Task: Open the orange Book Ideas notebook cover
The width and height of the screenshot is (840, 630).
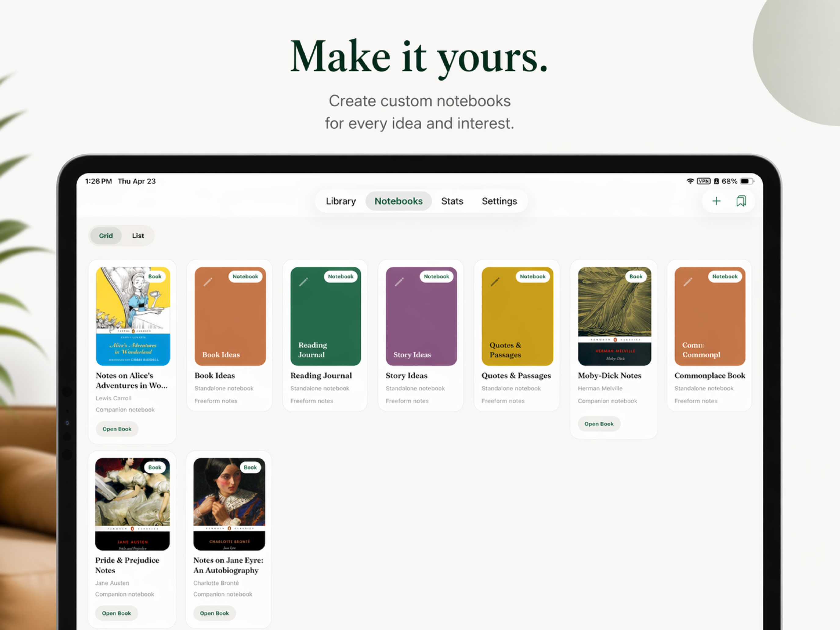Action: [230, 316]
